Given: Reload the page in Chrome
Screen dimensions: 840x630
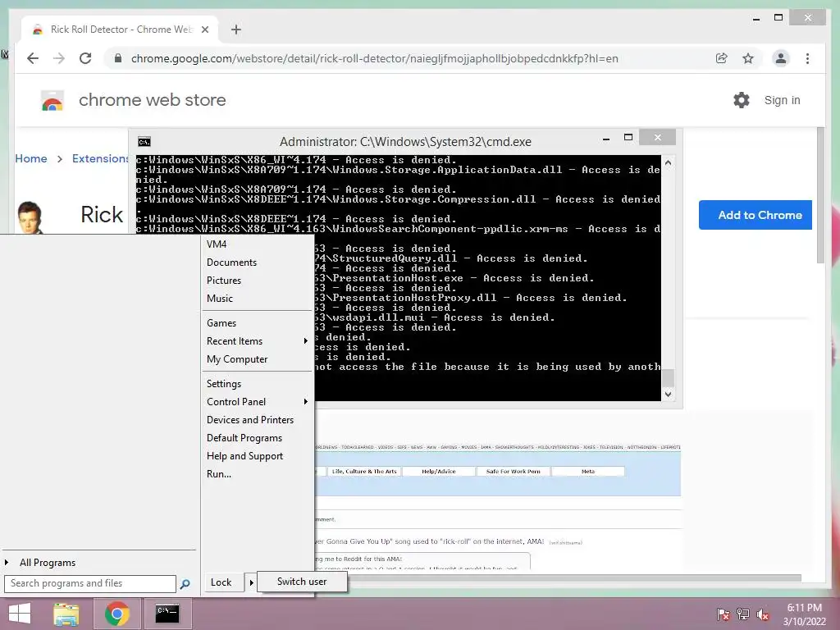Looking at the screenshot, I should click(x=85, y=58).
